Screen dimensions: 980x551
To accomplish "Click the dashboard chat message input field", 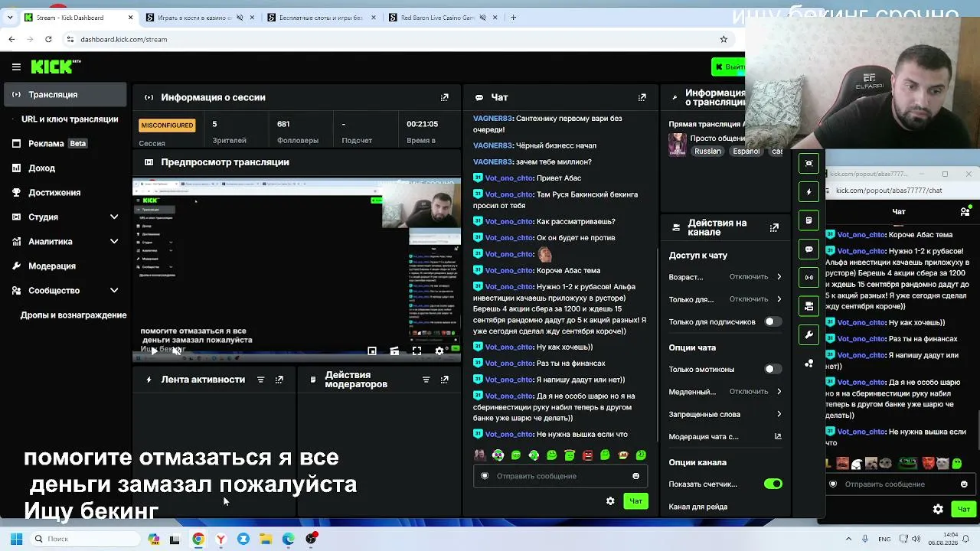I will click(560, 476).
